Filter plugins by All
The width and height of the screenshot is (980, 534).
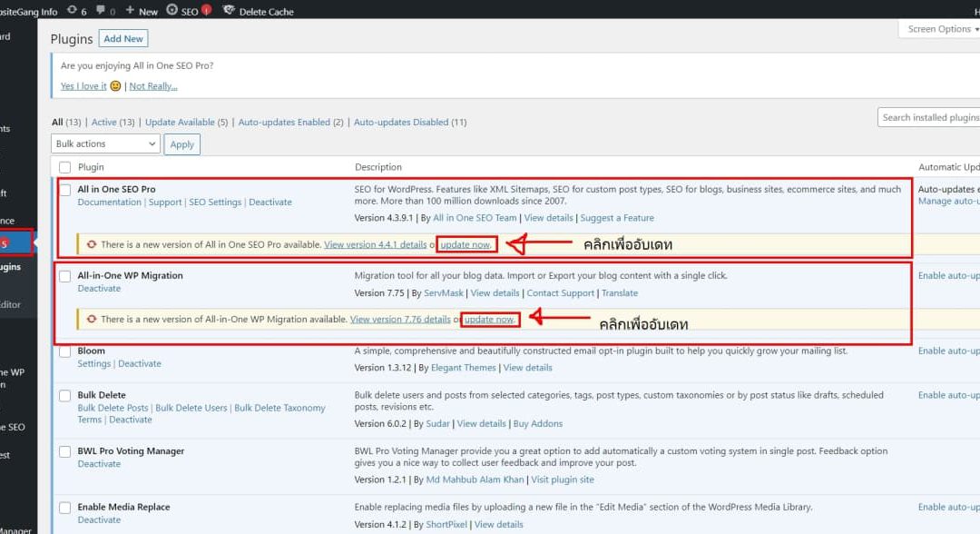pos(57,122)
